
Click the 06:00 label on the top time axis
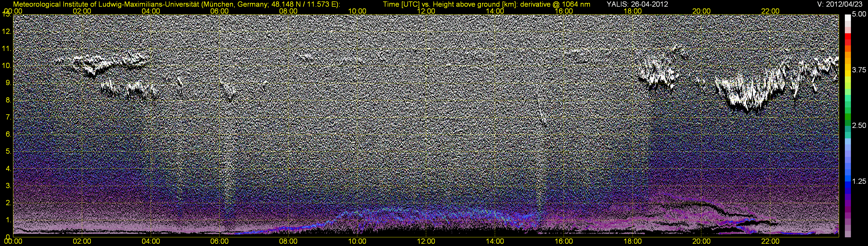[x=220, y=11]
